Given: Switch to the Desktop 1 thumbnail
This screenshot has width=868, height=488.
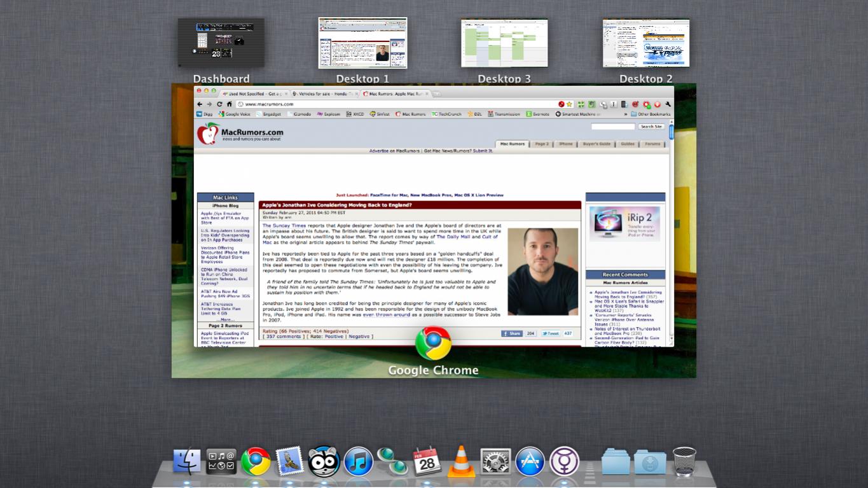Looking at the screenshot, I should click(362, 43).
